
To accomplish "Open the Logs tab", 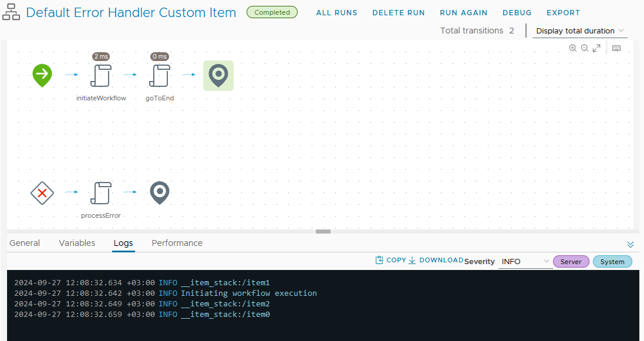I will pos(123,243).
